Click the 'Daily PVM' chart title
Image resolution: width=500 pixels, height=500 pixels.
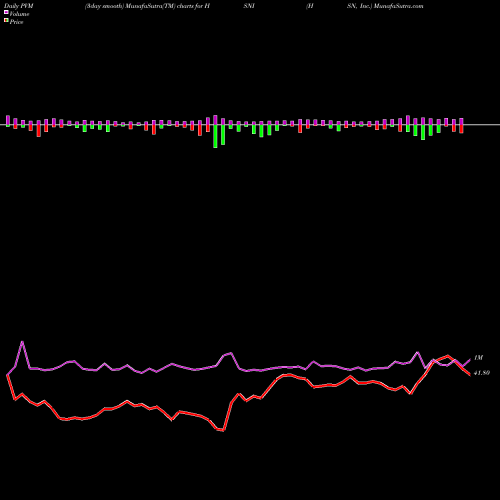tap(19, 6)
